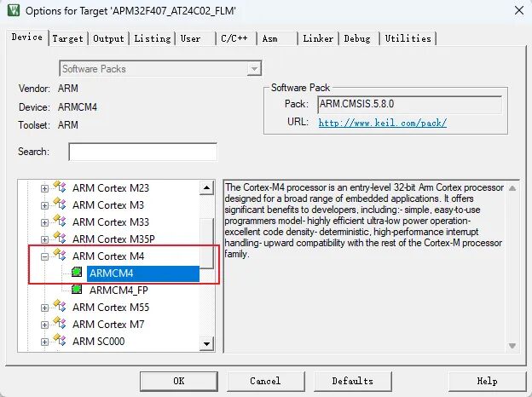
Task: Click the Search input field
Action: [142, 152]
